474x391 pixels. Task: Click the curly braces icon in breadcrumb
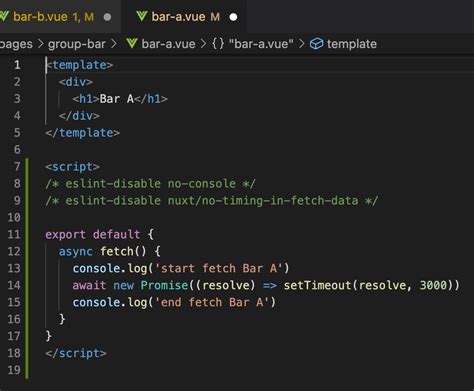[x=218, y=44]
